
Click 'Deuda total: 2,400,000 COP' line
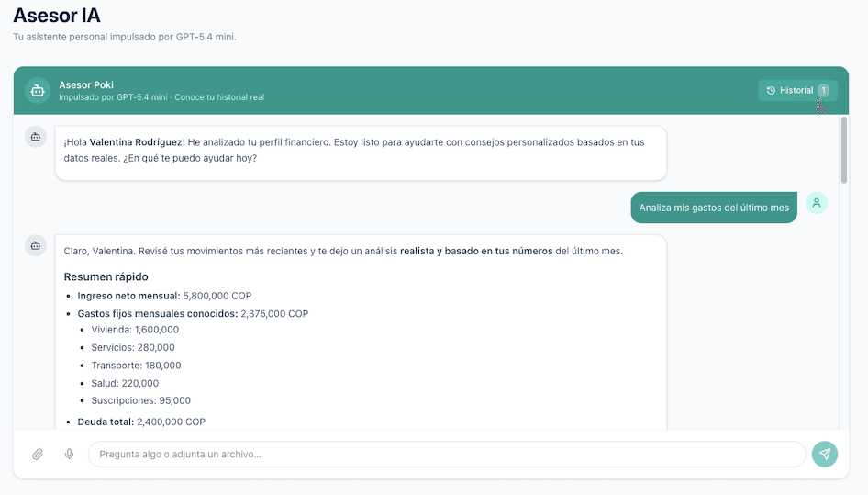tap(141, 422)
